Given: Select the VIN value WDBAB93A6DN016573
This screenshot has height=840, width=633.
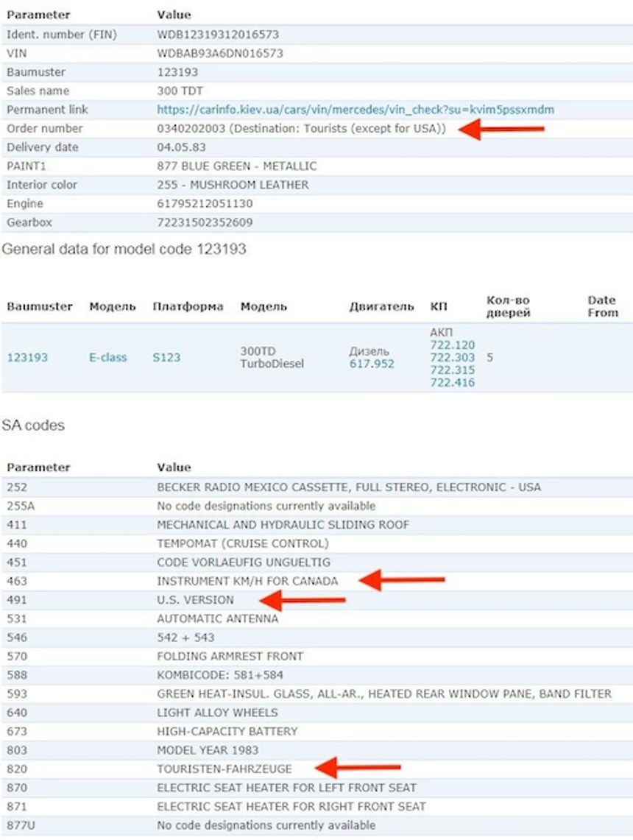Looking at the screenshot, I should coord(219,54).
